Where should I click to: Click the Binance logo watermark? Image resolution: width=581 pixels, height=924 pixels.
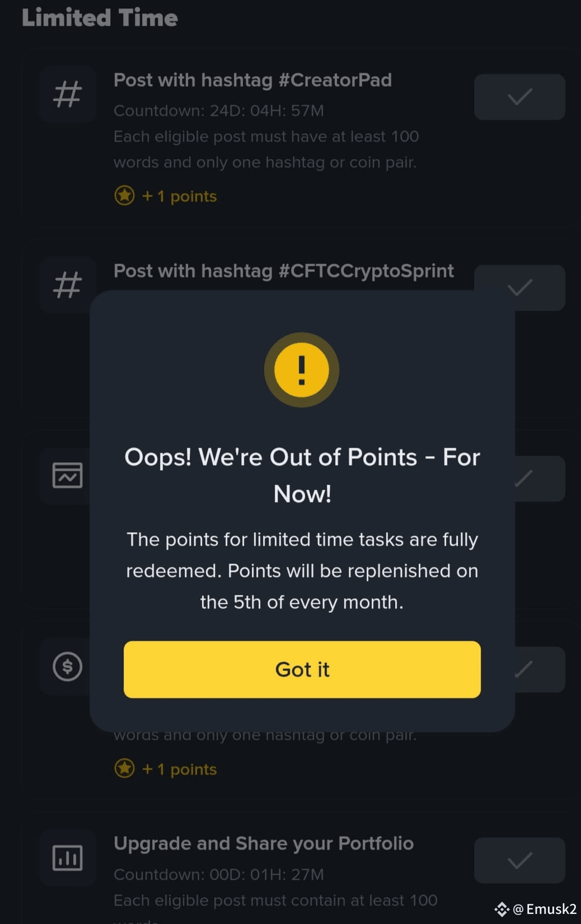[x=502, y=909]
